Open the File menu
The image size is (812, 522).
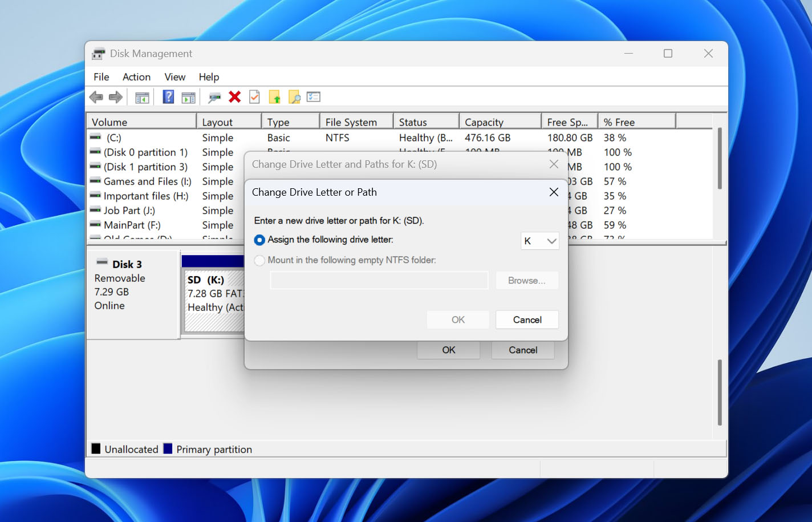(101, 77)
